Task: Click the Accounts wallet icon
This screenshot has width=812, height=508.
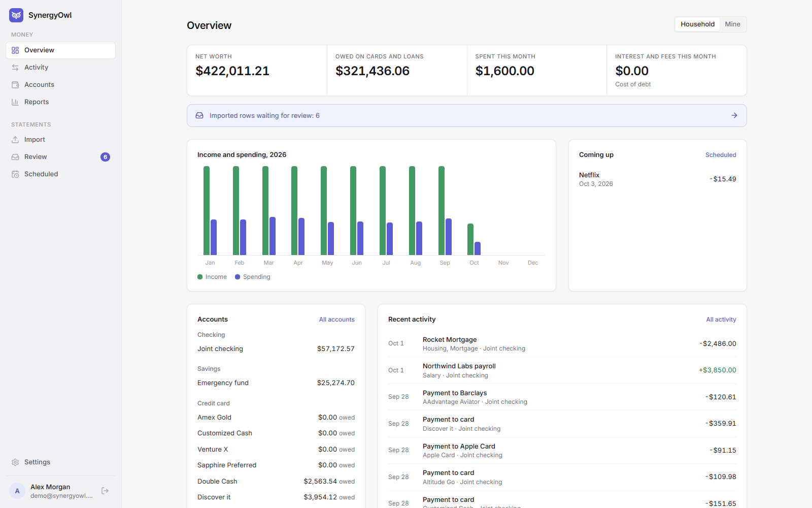Action: (x=15, y=85)
